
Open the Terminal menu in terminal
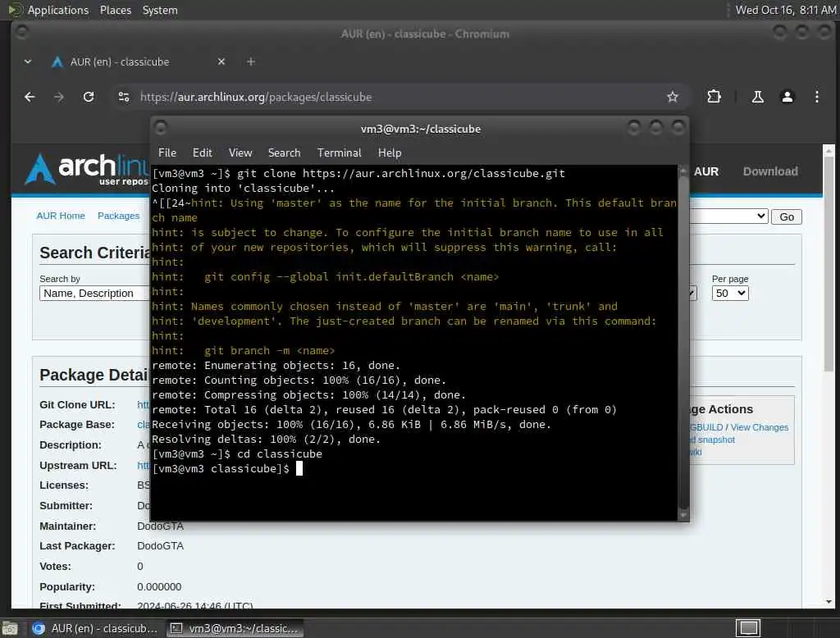pos(339,153)
